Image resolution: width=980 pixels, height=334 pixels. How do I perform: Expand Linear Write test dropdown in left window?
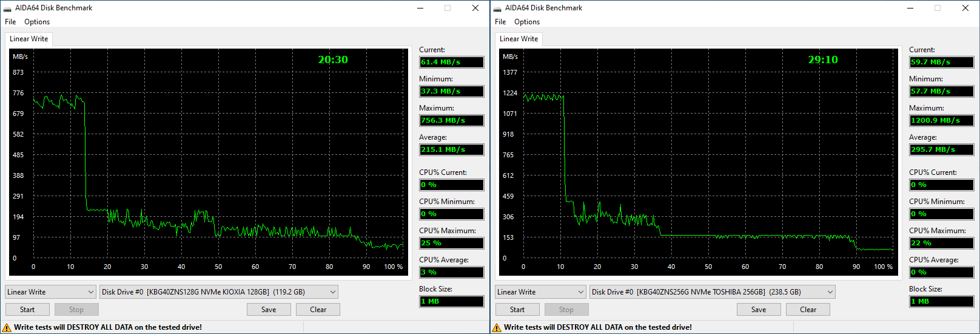50,292
